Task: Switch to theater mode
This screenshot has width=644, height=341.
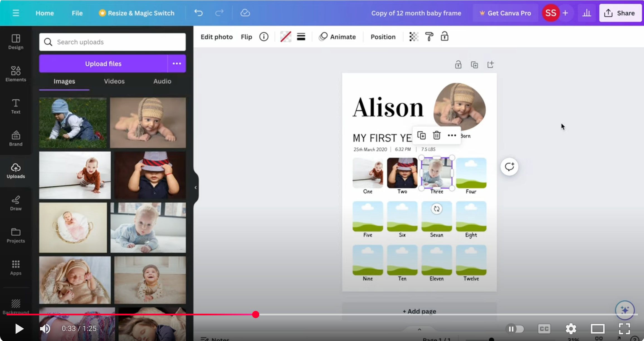Action: tap(597, 329)
